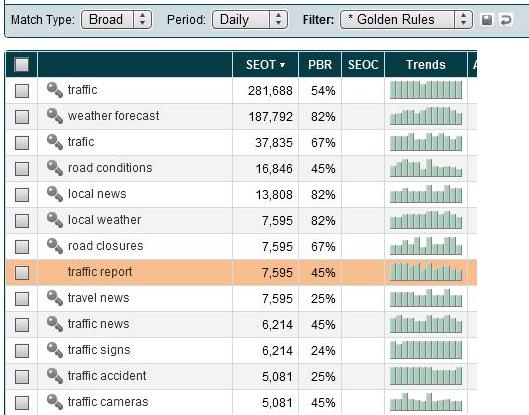Open the Filter 'Golden Rules' dropdown

pos(406,20)
